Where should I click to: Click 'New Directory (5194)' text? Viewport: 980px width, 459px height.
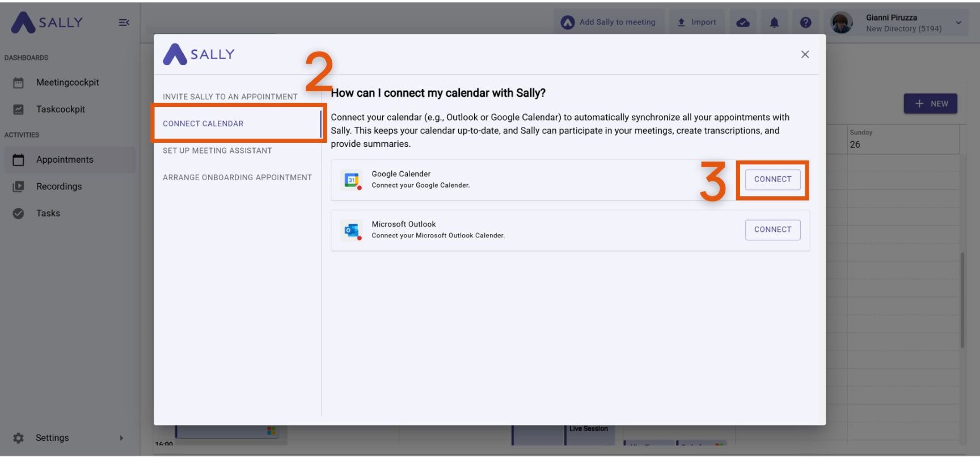point(903,29)
